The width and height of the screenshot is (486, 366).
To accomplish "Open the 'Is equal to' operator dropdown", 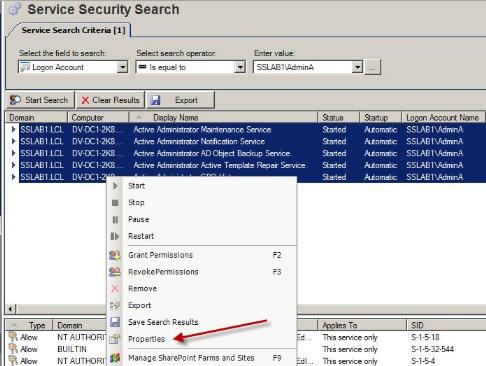I will (x=240, y=67).
